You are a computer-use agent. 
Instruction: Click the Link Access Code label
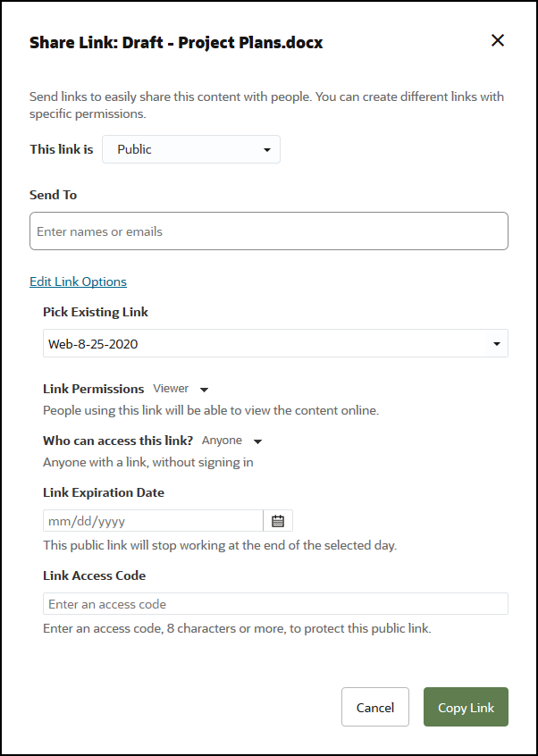click(x=94, y=575)
